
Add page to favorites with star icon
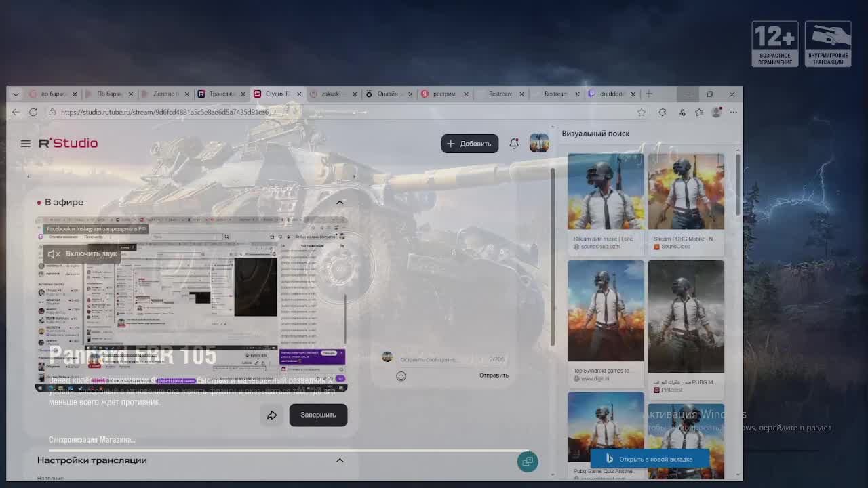(642, 112)
